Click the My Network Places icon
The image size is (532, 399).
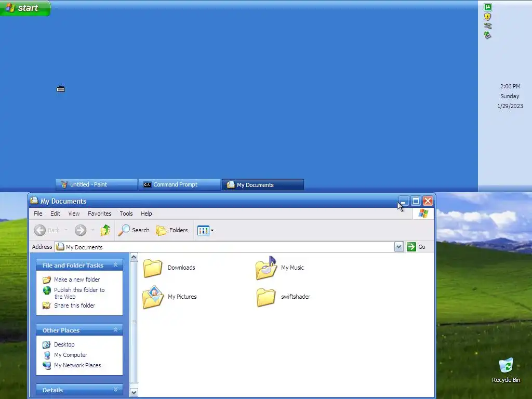(x=46, y=365)
